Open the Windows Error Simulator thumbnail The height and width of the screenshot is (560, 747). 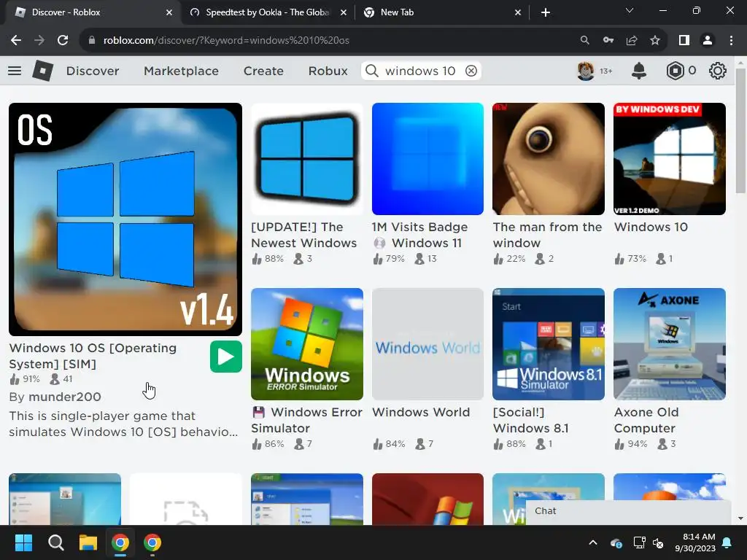tap(307, 344)
